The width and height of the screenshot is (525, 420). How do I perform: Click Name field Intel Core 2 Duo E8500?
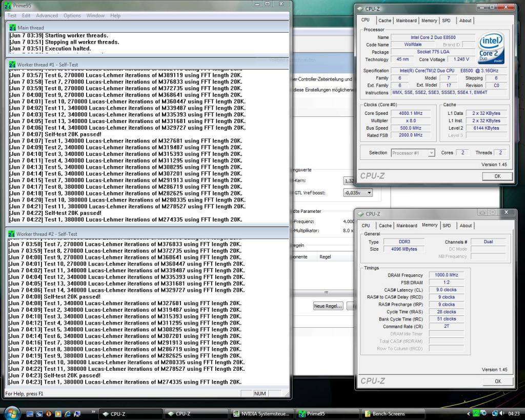coord(433,37)
